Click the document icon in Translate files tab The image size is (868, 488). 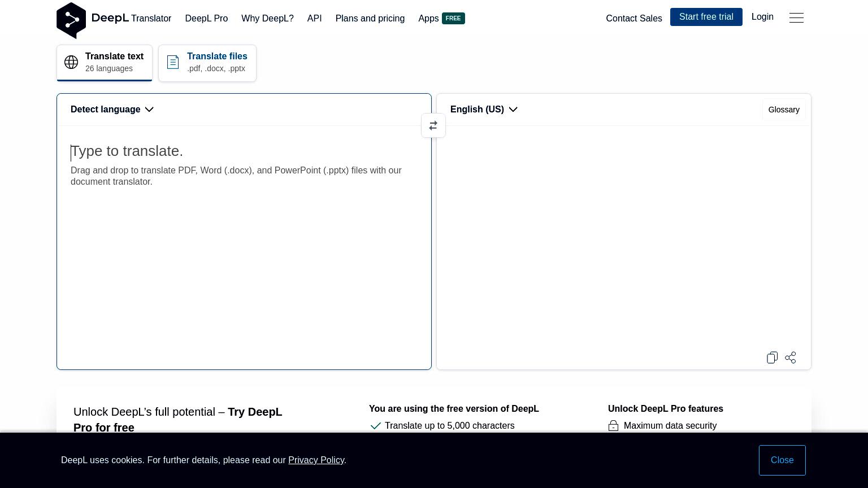173,62
